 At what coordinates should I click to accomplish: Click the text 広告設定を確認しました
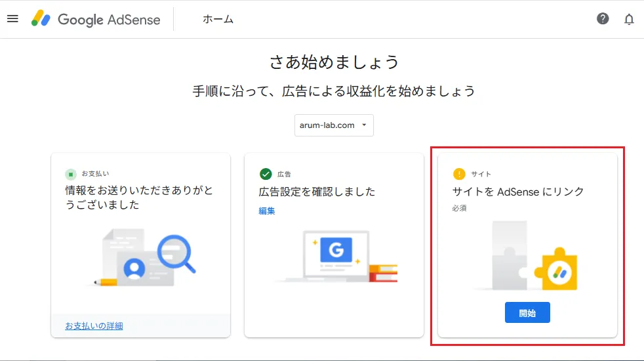tap(317, 192)
